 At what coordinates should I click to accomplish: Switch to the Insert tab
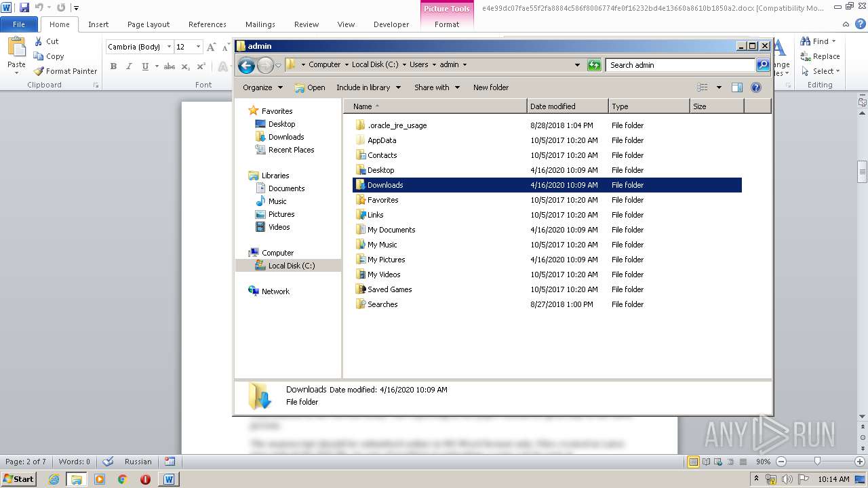(98, 24)
